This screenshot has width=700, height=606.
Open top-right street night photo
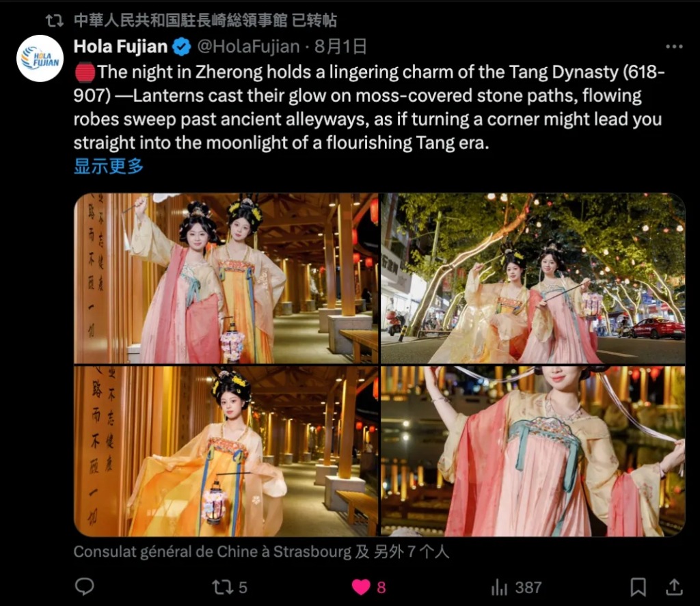pyautogui.click(x=533, y=278)
